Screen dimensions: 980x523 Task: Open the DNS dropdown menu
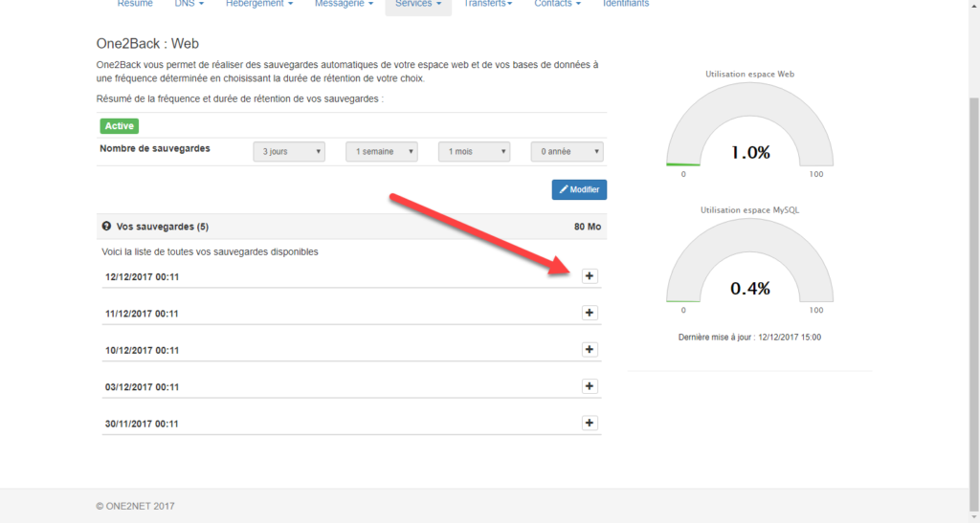[x=189, y=4]
